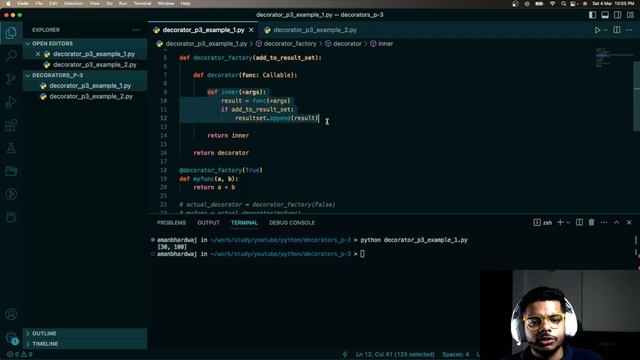Split the terminal
640x360 pixels.
579,222
